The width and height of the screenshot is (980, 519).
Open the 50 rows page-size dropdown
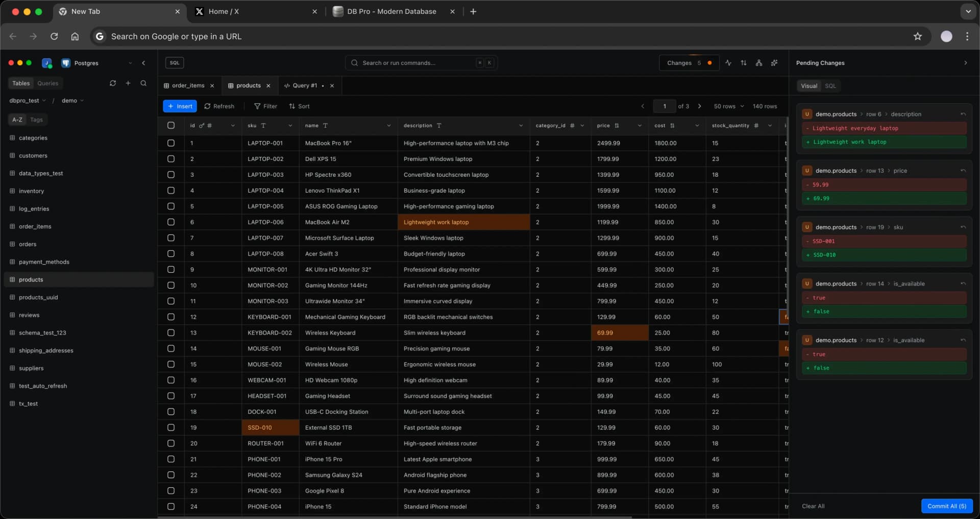coord(728,106)
